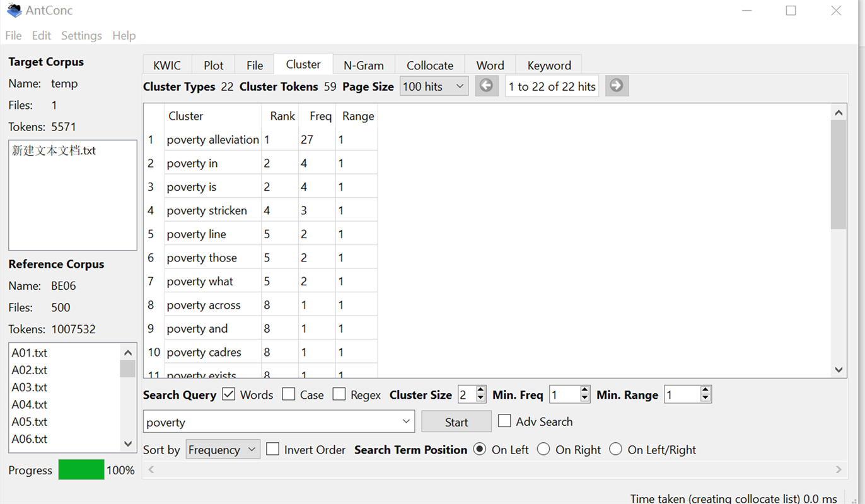
Task: Select the On Right search term position
Action: [543, 449]
